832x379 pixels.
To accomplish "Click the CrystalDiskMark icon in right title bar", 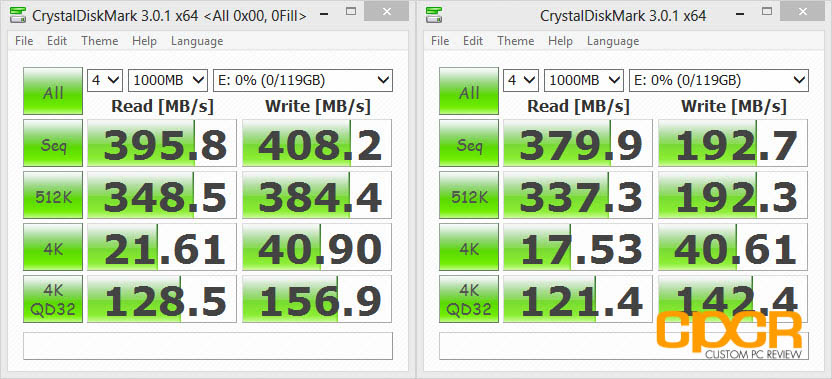I will 435,15.
